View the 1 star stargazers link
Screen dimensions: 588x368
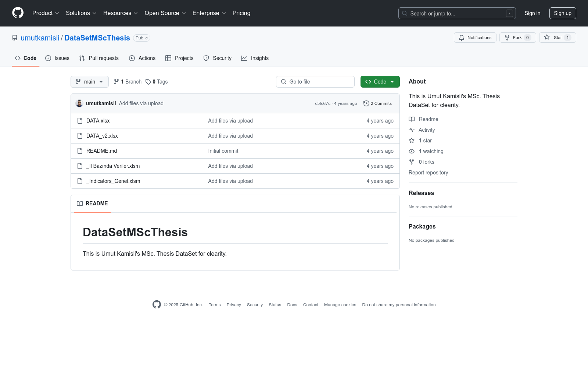tap(420, 141)
